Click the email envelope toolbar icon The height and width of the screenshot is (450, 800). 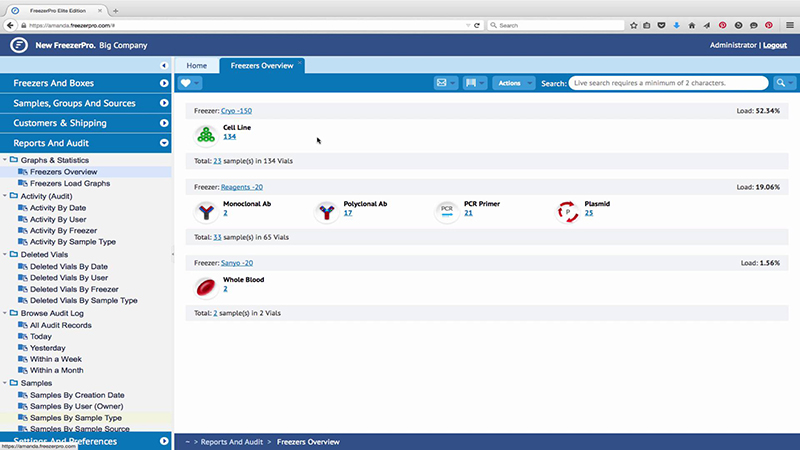click(441, 83)
